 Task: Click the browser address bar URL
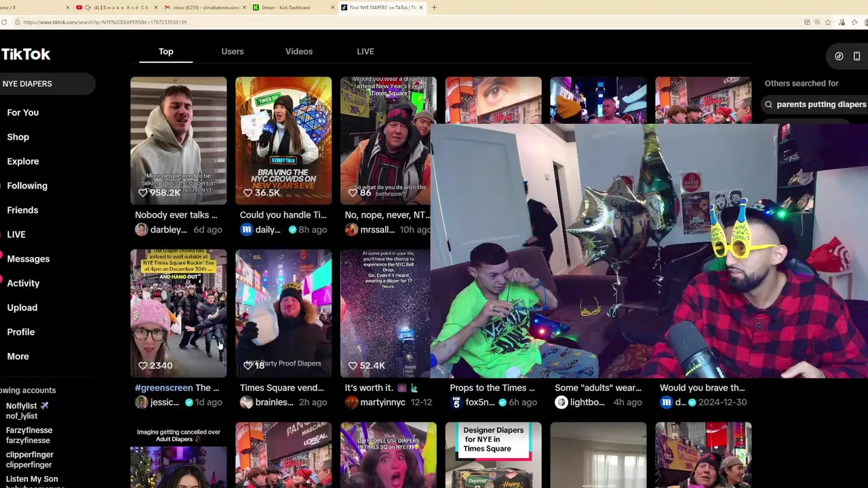(105, 22)
